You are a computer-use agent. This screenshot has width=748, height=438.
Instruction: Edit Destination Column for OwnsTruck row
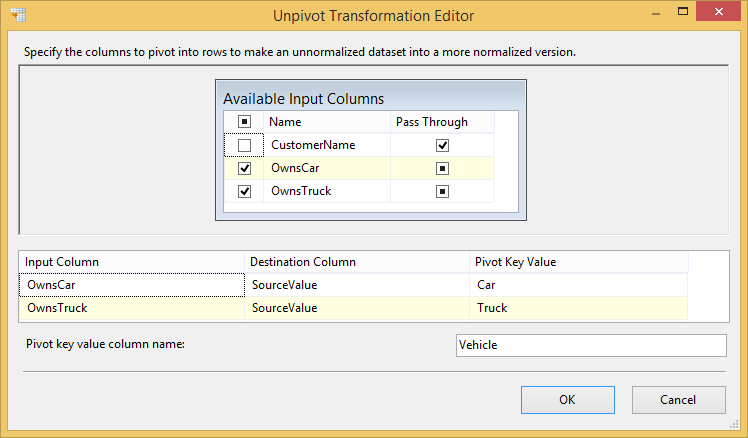[357, 308]
